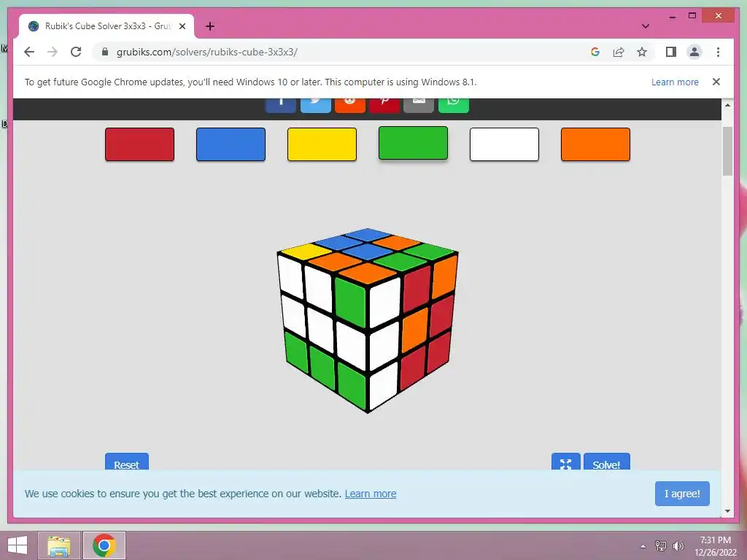Share by email icon
This screenshot has width=747, height=560.
(x=419, y=106)
